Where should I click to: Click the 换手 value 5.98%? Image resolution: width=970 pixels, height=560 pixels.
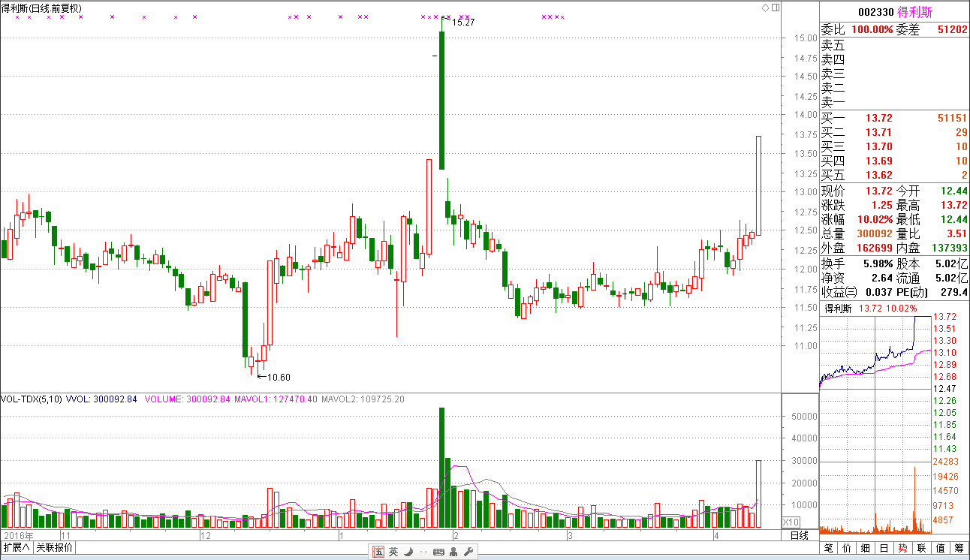(x=877, y=264)
